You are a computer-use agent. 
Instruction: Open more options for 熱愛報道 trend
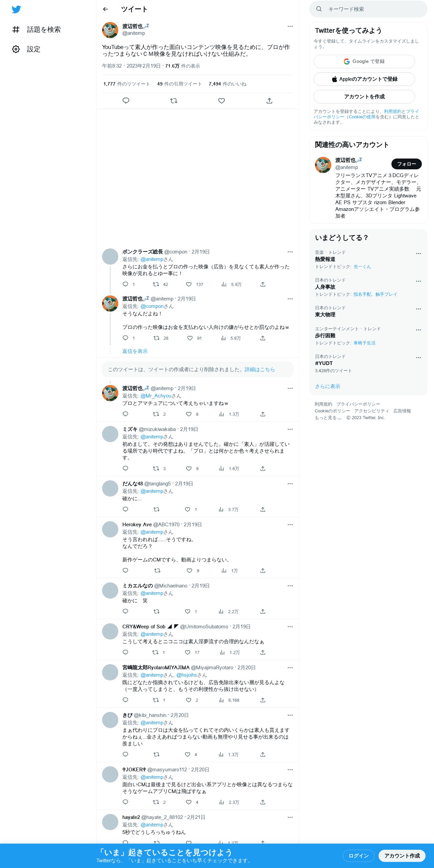(x=418, y=254)
